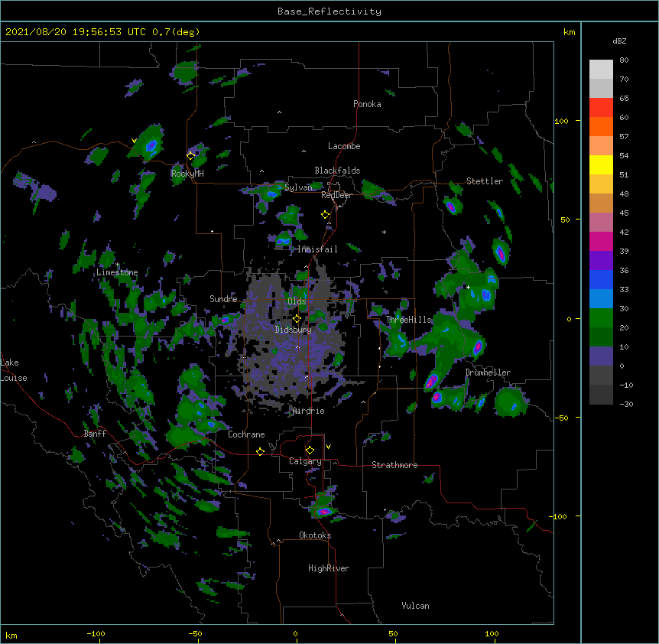Click the Airdrie map label

[309, 411]
